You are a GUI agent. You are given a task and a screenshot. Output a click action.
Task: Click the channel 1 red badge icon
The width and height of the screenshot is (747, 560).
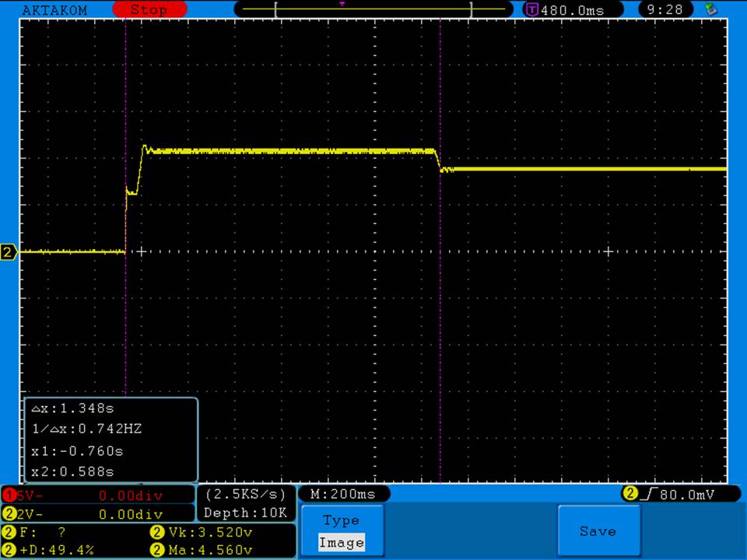click(x=9, y=495)
